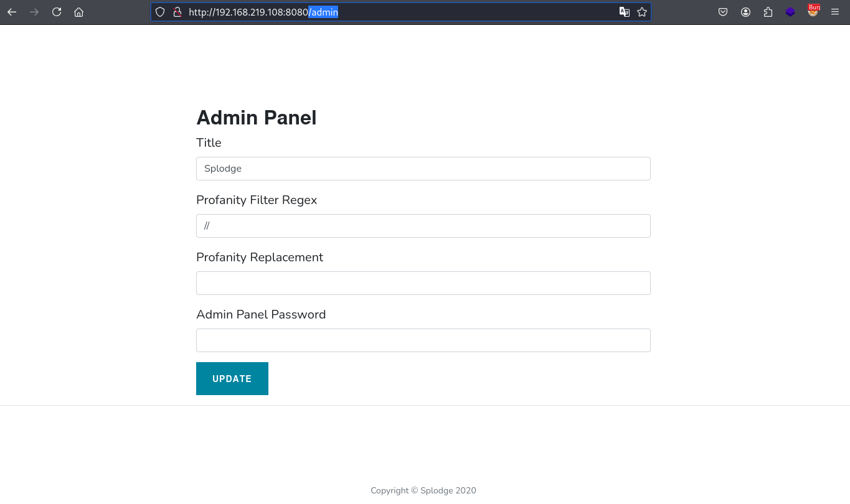The image size is (850, 504).
Task: Click the Admin Panel Password field
Action: (423, 340)
